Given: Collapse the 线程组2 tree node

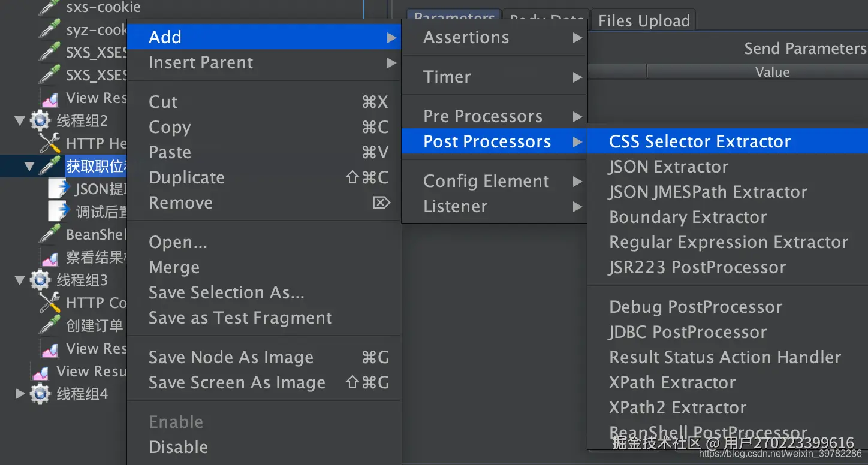Looking at the screenshot, I should point(20,121).
